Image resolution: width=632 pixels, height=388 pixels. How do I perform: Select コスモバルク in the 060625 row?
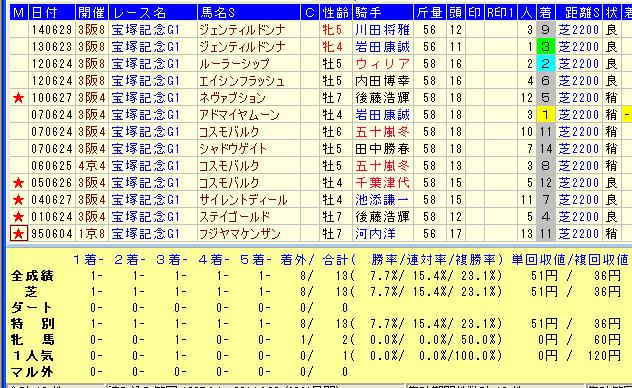[x=229, y=166]
